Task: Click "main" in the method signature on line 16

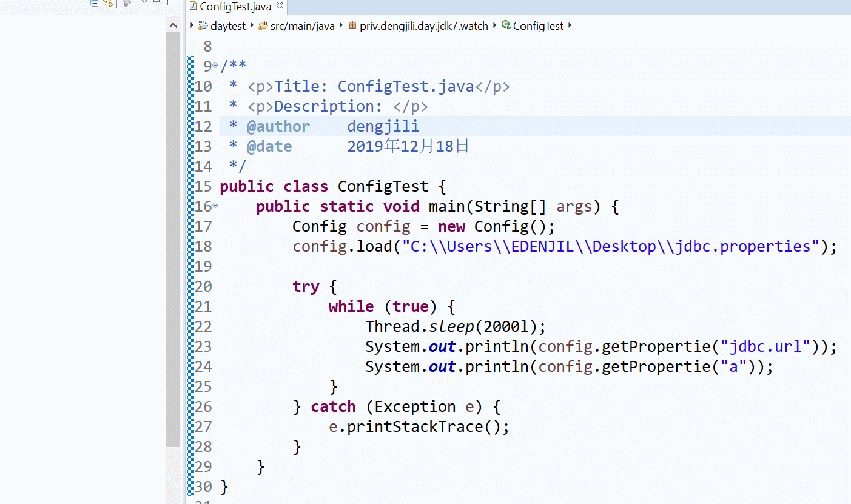Action: pyautogui.click(x=447, y=206)
